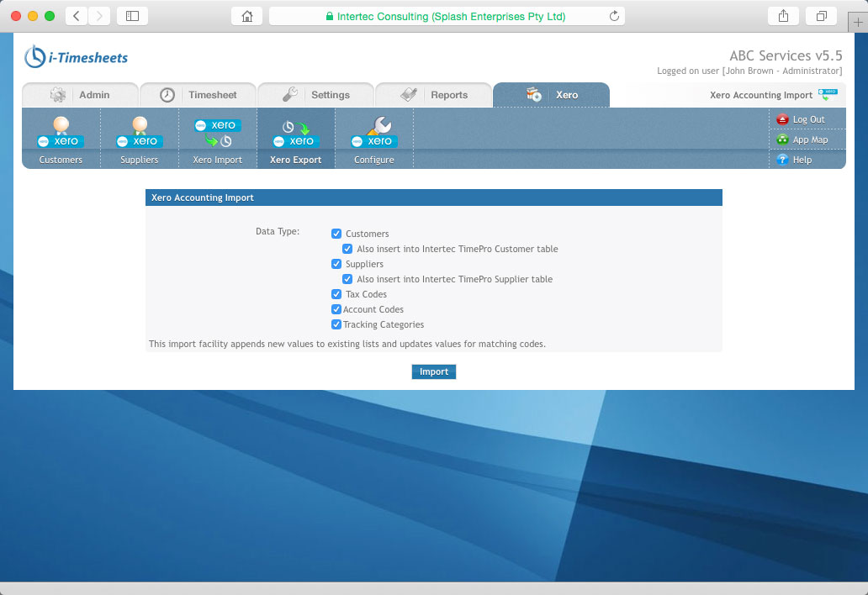This screenshot has height=595, width=868.
Task: Click the 'Data Type:' label
Action: [x=278, y=231]
